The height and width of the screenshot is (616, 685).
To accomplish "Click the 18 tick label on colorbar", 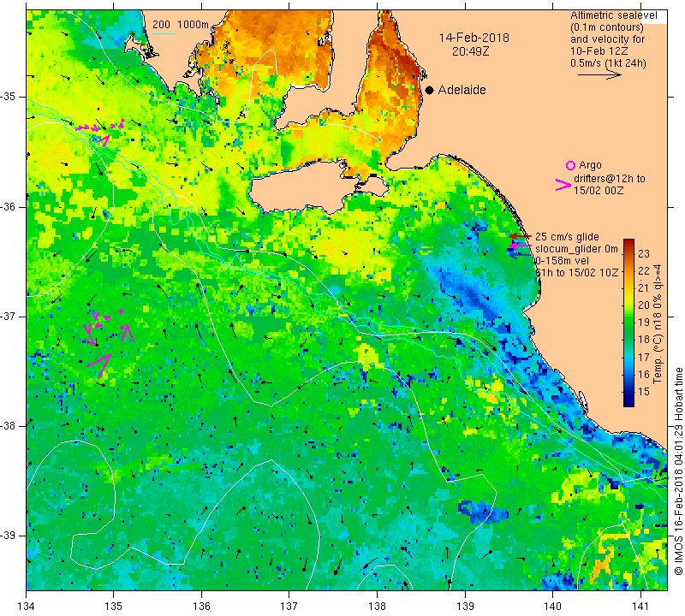I will coord(644,340).
